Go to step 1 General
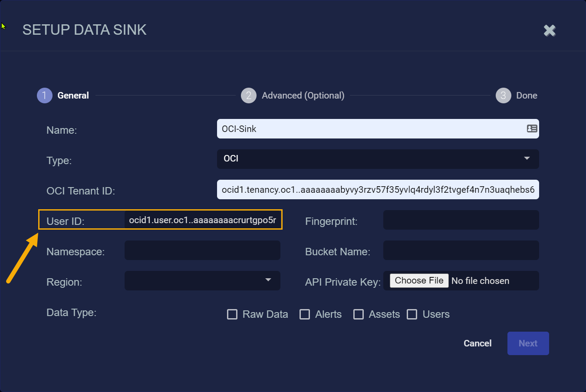586x392 pixels. (x=63, y=96)
